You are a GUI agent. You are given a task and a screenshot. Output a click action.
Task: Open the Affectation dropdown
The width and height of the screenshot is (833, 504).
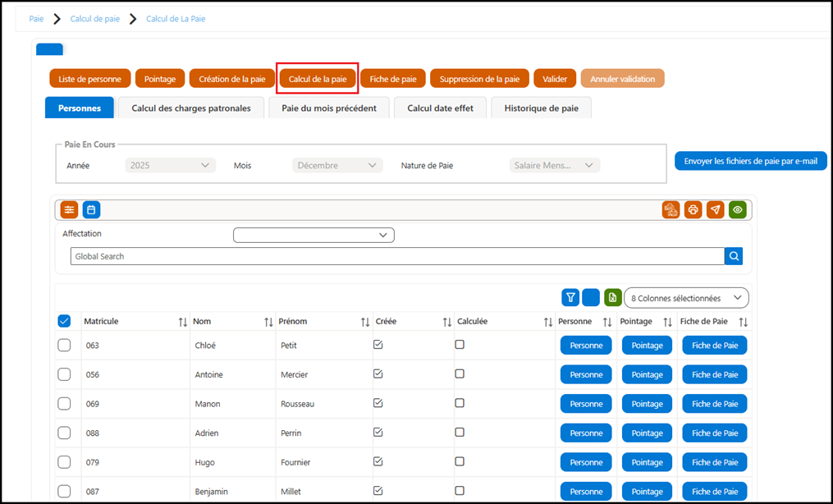click(314, 236)
